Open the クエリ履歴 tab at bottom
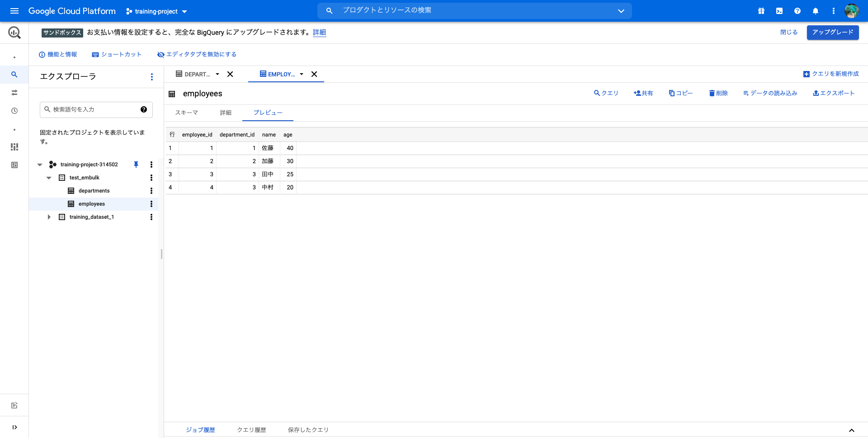868x438 pixels. tap(251, 430)
